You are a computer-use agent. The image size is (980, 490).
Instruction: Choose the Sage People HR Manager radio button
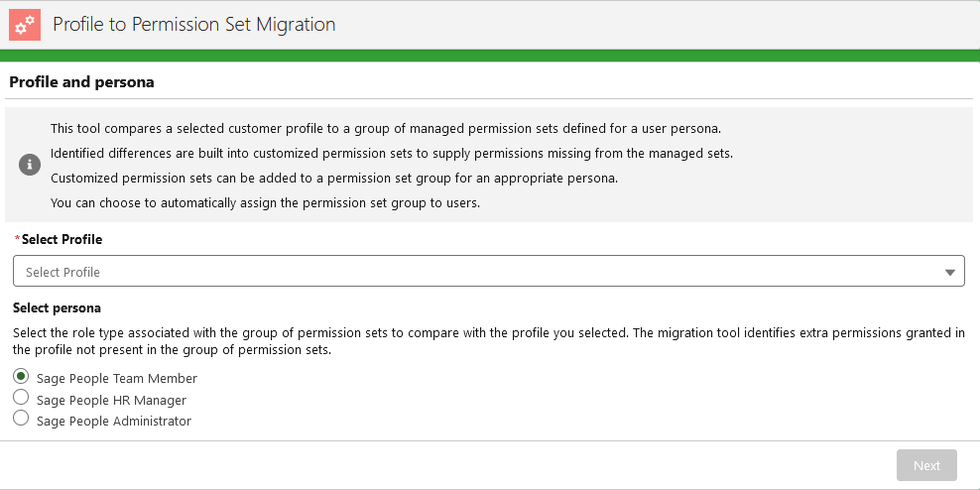coord(21,398)
